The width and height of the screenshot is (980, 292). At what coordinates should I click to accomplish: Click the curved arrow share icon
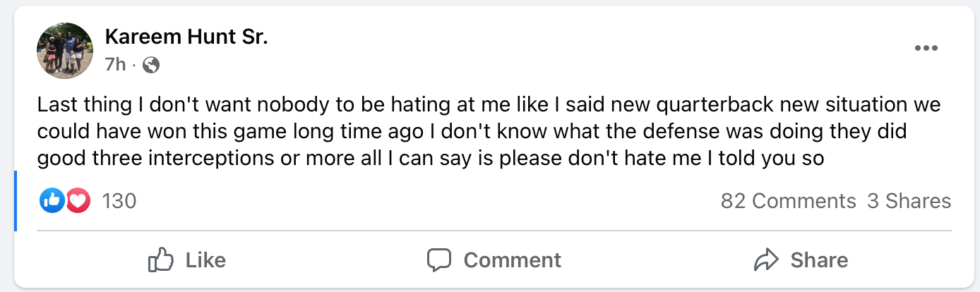pos(766,260)
